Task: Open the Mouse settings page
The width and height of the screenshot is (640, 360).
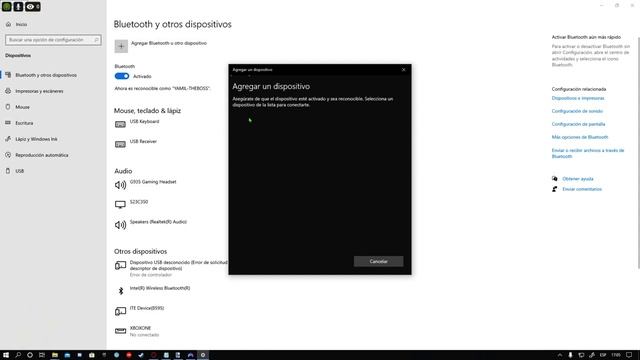Action: (x=22, y=107)
